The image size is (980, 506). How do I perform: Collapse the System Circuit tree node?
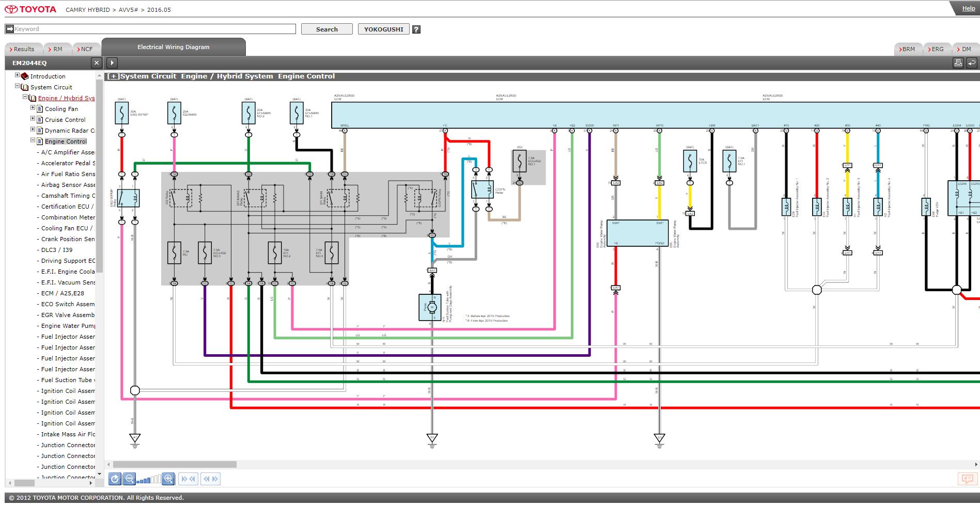[x=17, y=86]
